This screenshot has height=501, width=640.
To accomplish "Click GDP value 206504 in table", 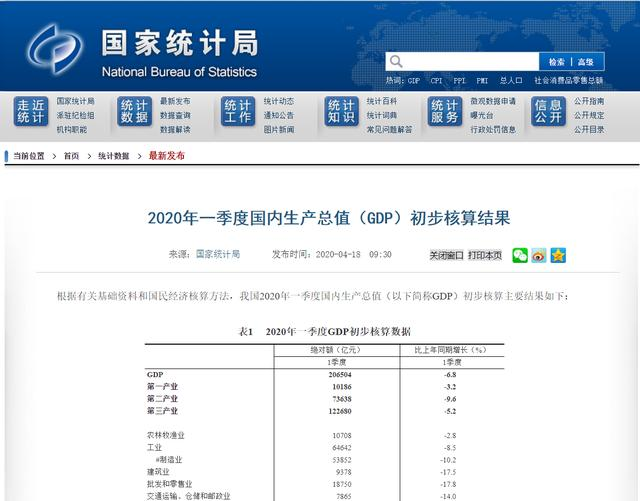I will (x=340, y=374).
